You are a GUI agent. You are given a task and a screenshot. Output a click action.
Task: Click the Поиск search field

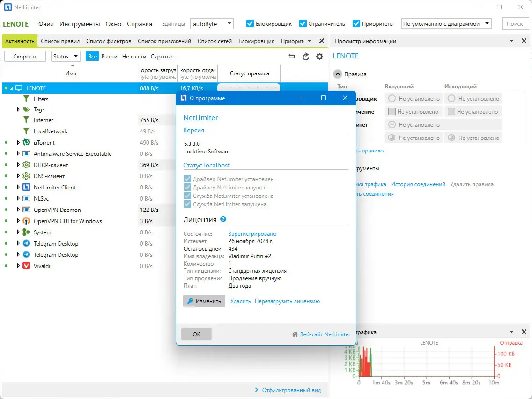click(515, 24)
